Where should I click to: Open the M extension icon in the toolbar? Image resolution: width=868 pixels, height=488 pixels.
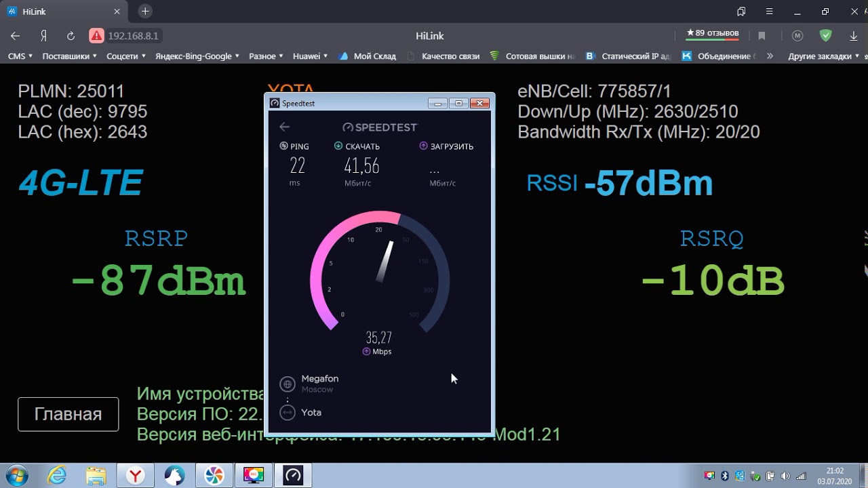[797, 36]
